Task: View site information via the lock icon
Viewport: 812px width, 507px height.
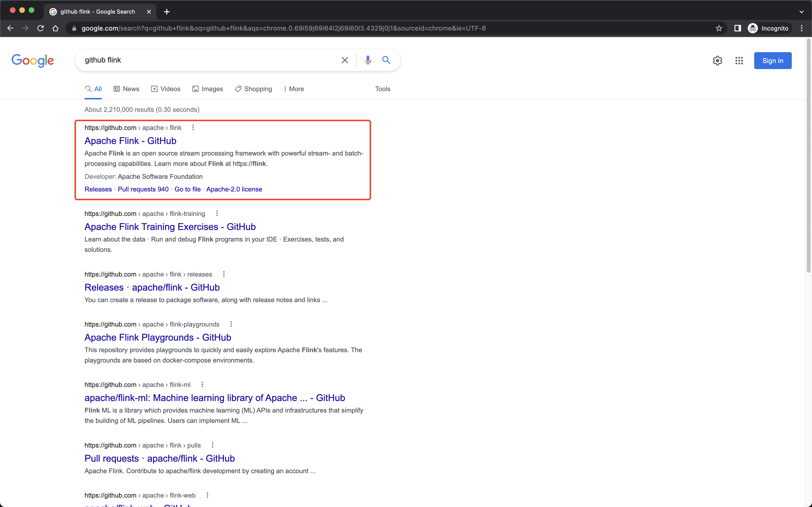Action: point(74,28)
